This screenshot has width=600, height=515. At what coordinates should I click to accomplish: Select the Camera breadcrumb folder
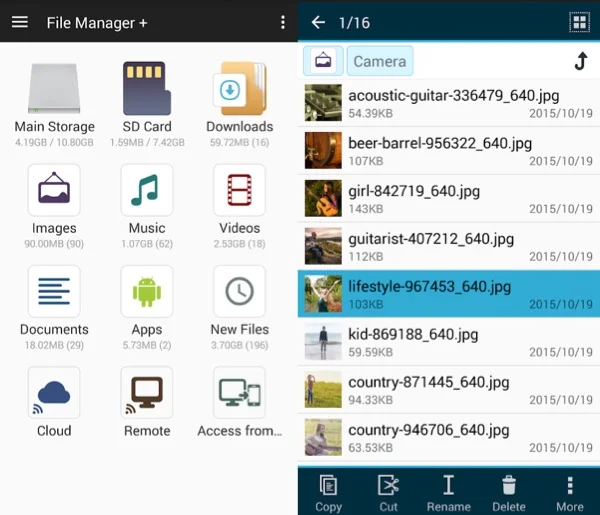(380, 61)
